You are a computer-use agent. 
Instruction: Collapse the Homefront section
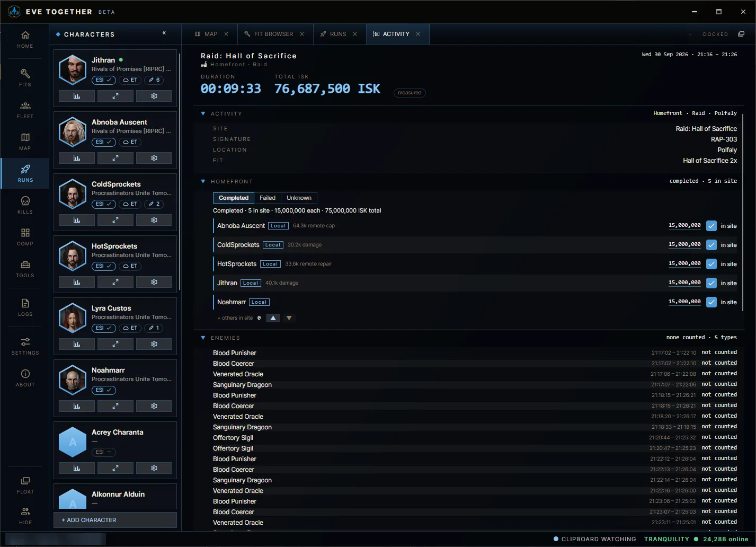[x=203, y=181]
